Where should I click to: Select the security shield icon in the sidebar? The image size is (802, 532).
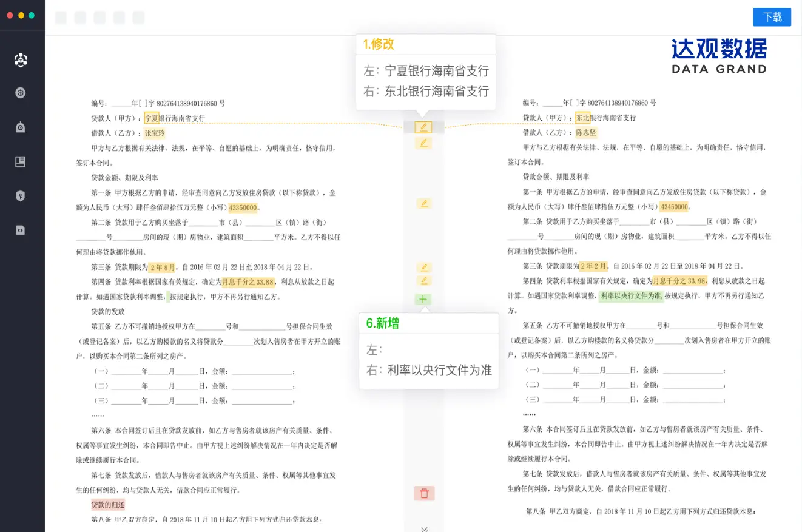(x=21, y=195)
